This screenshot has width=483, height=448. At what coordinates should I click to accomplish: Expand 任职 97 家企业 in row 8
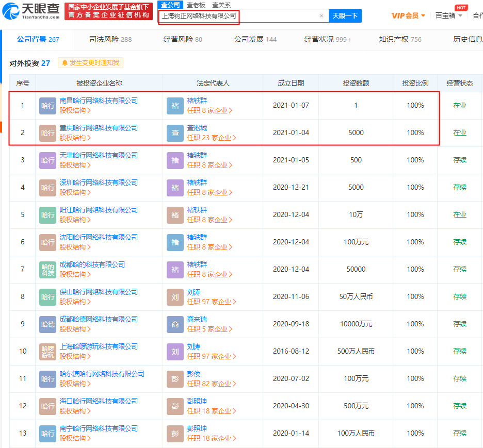(x=212, y=302)
